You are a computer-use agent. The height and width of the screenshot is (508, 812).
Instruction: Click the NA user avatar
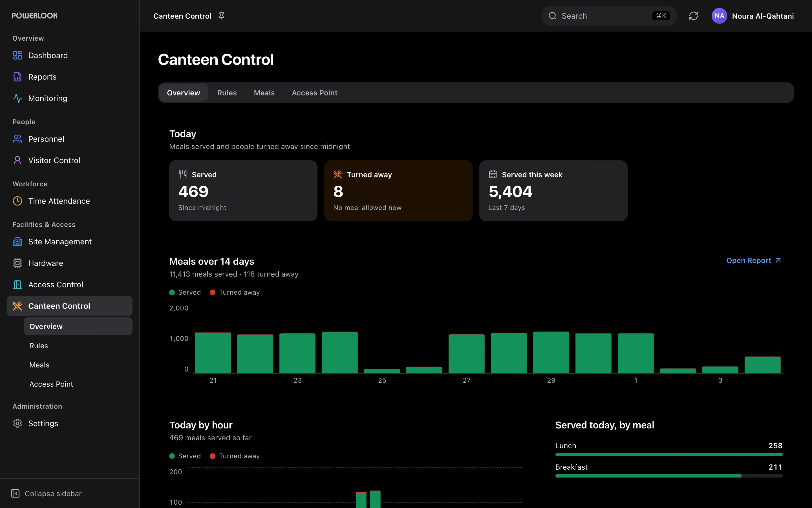click(x=720, y=16)
